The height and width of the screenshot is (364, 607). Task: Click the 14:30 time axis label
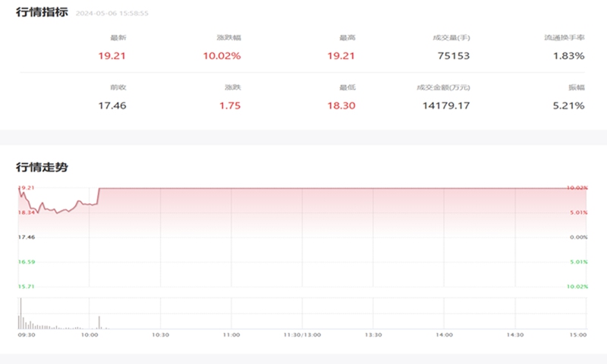[x=514, y=334]
